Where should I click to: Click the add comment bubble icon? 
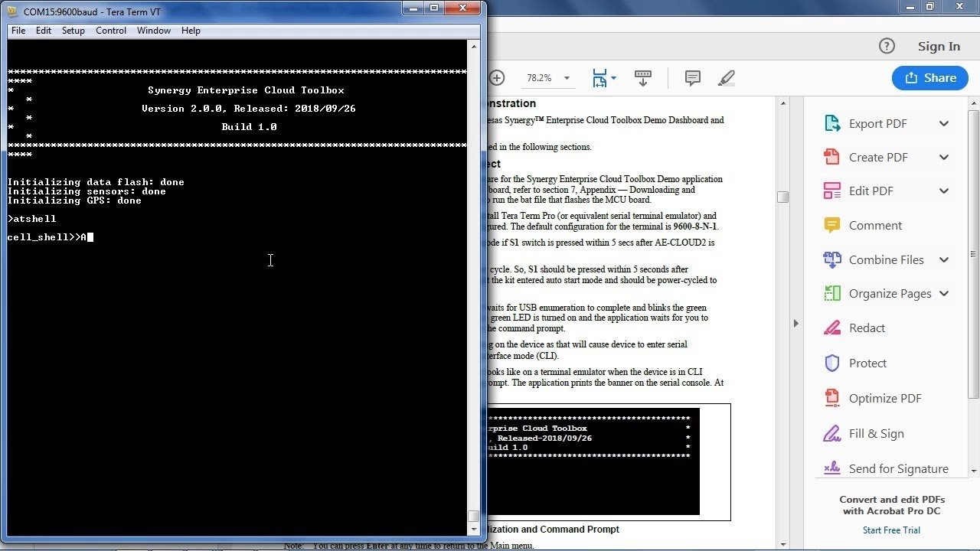(693, 78)
